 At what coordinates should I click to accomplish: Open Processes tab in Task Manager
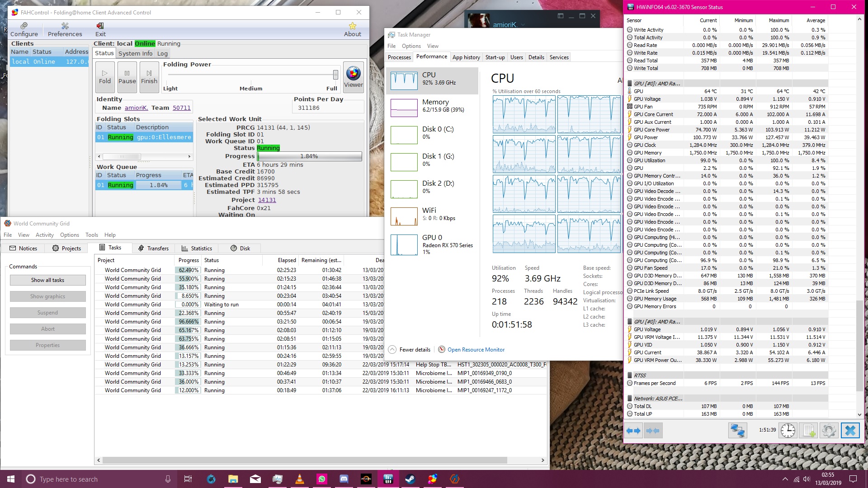[399, 57]
